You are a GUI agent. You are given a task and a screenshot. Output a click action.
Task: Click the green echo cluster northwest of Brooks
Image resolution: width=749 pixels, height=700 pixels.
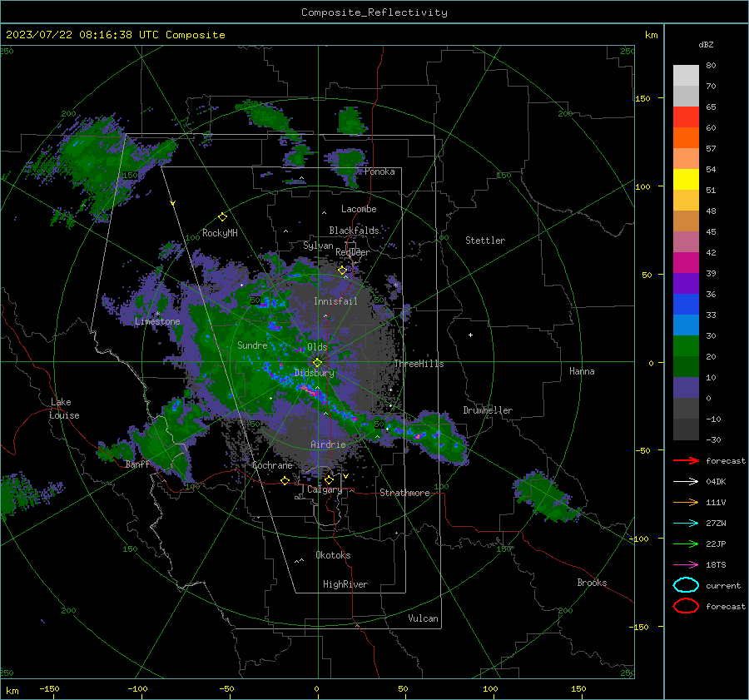545,497
